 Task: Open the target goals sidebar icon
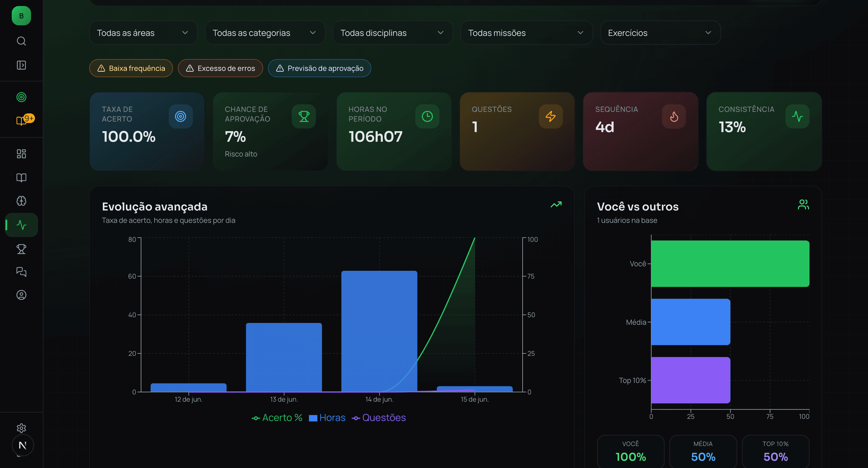[21, 97]
